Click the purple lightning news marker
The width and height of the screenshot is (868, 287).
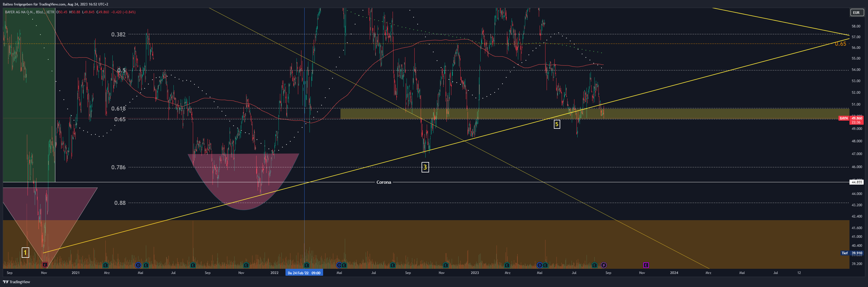click(604, 265)
